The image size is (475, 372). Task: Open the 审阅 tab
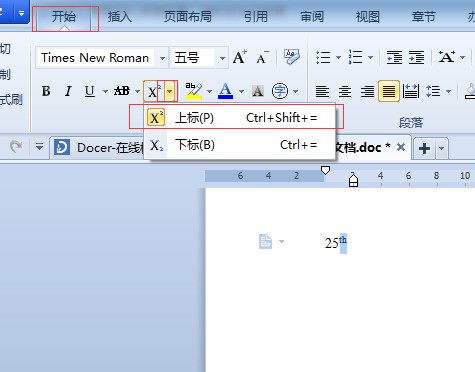coord(312,17)
